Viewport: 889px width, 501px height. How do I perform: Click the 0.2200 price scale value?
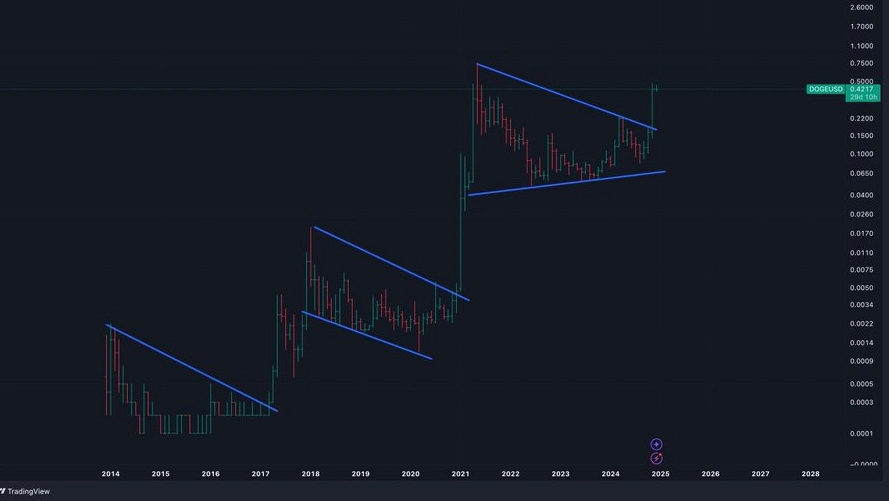pos(862,118)
